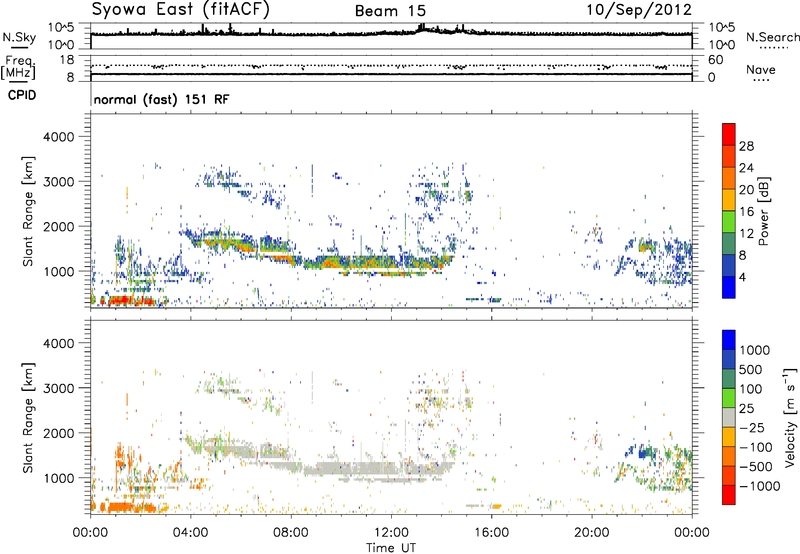Viewport: 800px width, 554px height.
Task: Click the "04:00" time tick label
Action: coord(190,533)
